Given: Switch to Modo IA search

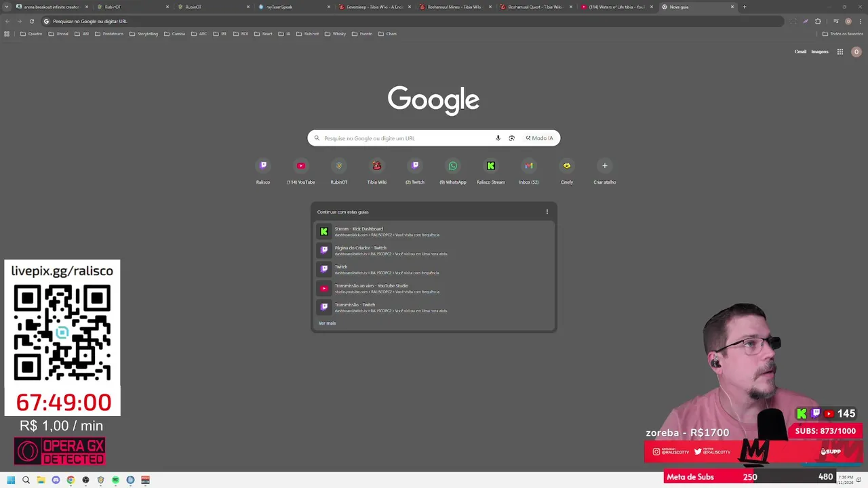Looking at the screenshot, I should [x=539, y=138].
